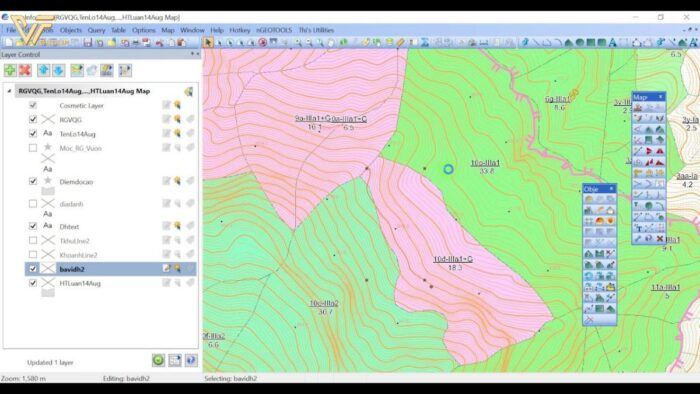Toggle the Diemdocao layer checkbox
Screen dimensions: 700x394
coord(33,181)
